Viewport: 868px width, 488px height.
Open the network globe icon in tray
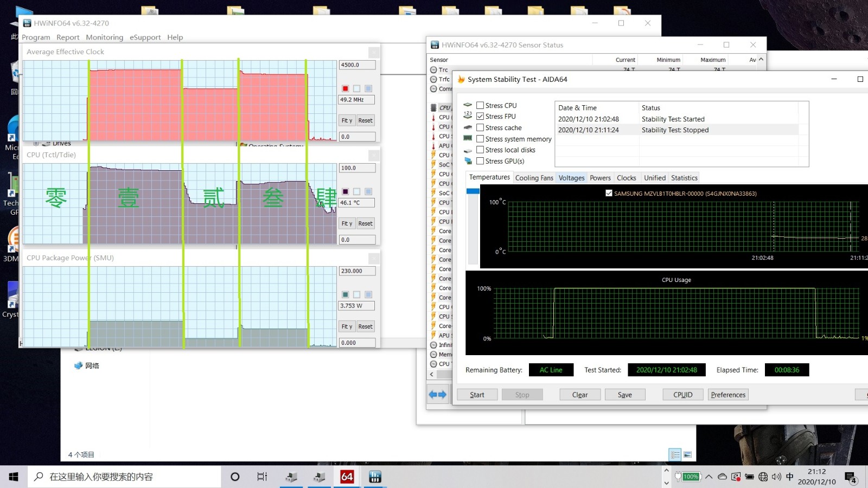[763, 477]
